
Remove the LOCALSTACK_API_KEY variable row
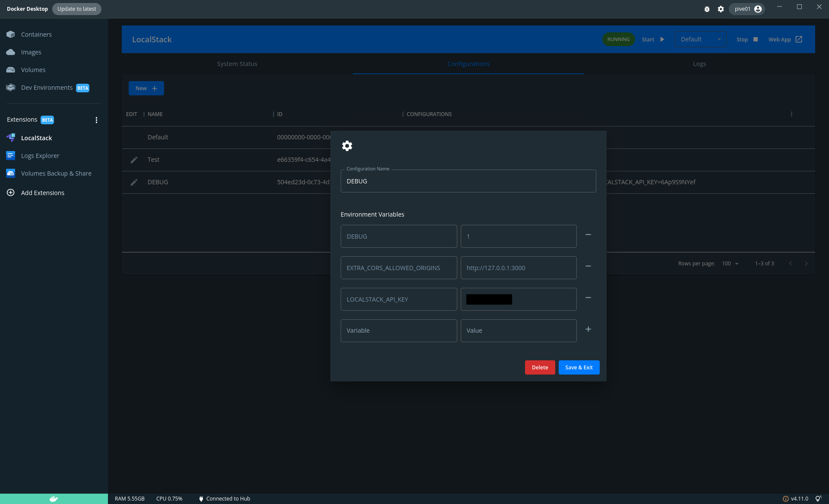tap(588, 298)
